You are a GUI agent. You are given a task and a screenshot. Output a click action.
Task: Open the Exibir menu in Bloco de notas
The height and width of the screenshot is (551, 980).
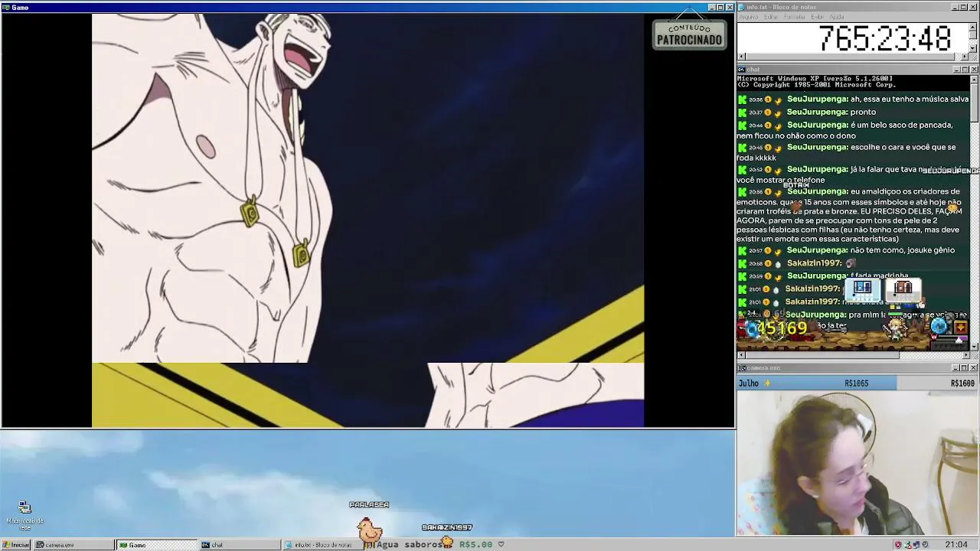click(x=818, y=17)
